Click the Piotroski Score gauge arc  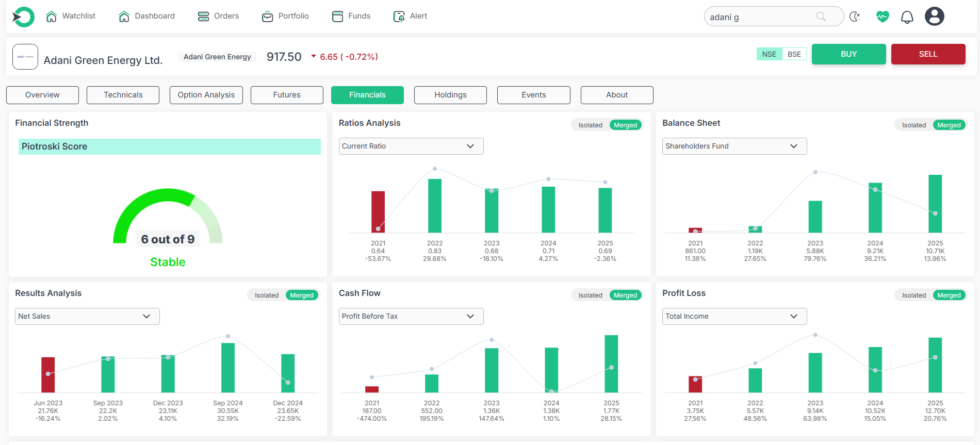coord(168,215)
